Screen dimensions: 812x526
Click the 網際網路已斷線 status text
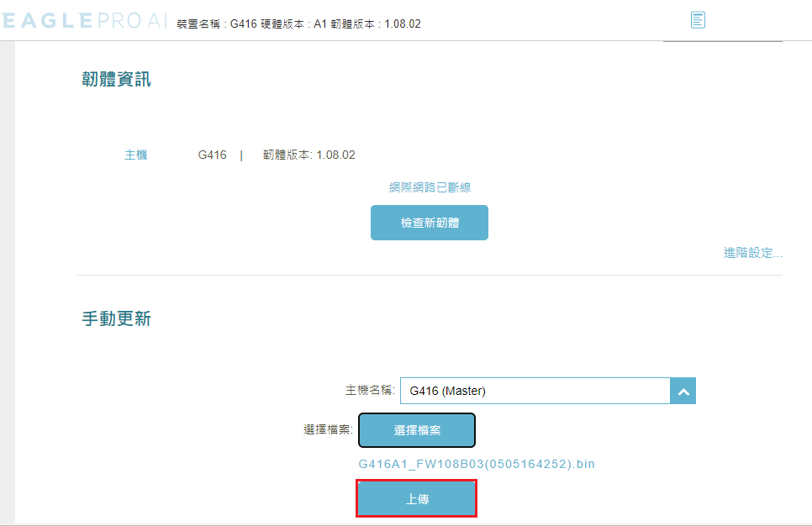[429, 187]
